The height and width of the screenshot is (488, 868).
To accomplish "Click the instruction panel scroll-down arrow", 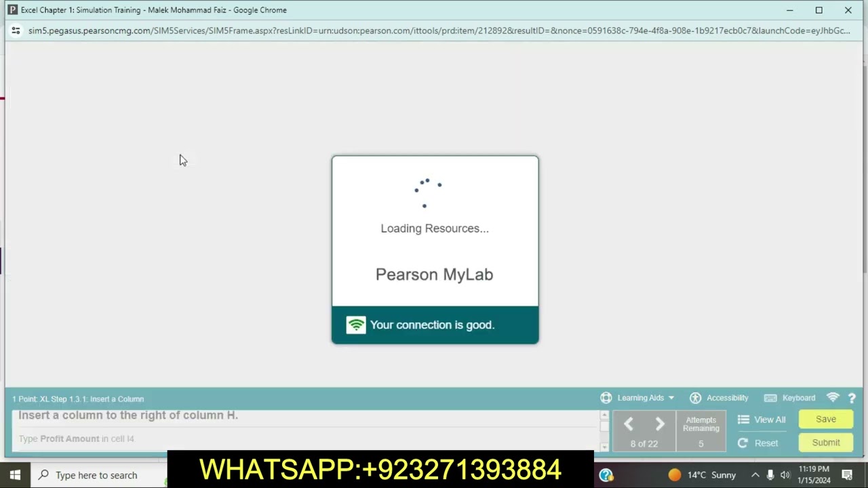I will (604, 447).
